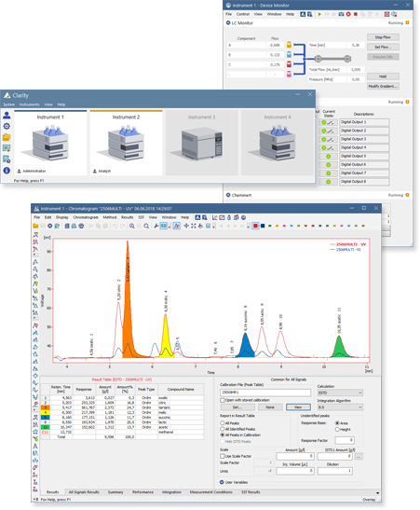Select the All Identified Peaks radio button
This screenshot has width=420, height=510.
point(223,429)
